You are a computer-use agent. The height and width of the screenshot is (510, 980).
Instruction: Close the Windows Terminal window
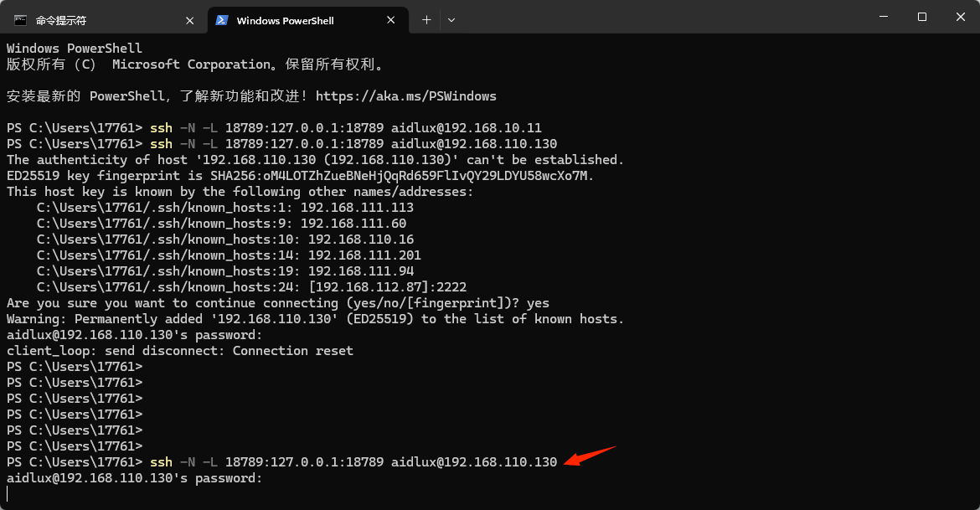click(960, 17)
